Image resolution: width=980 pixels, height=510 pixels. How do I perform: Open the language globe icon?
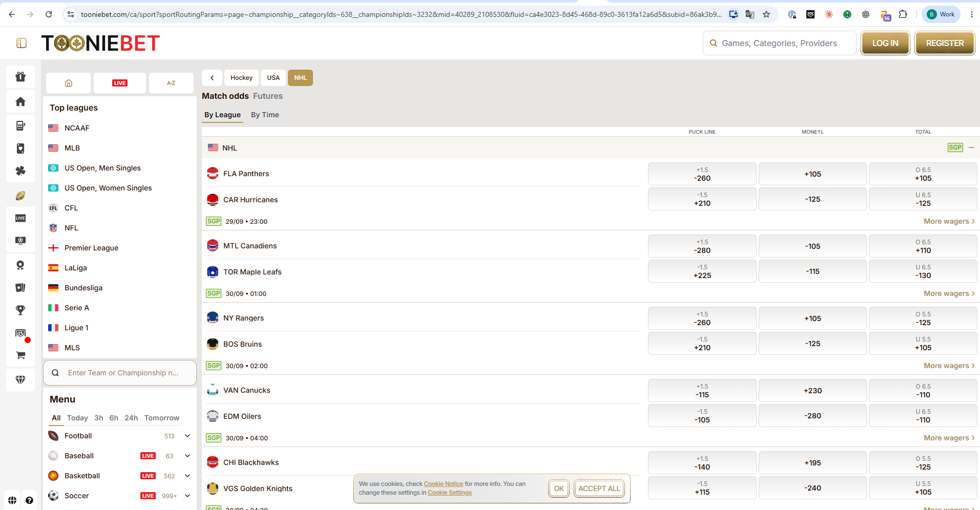[12, 500]
